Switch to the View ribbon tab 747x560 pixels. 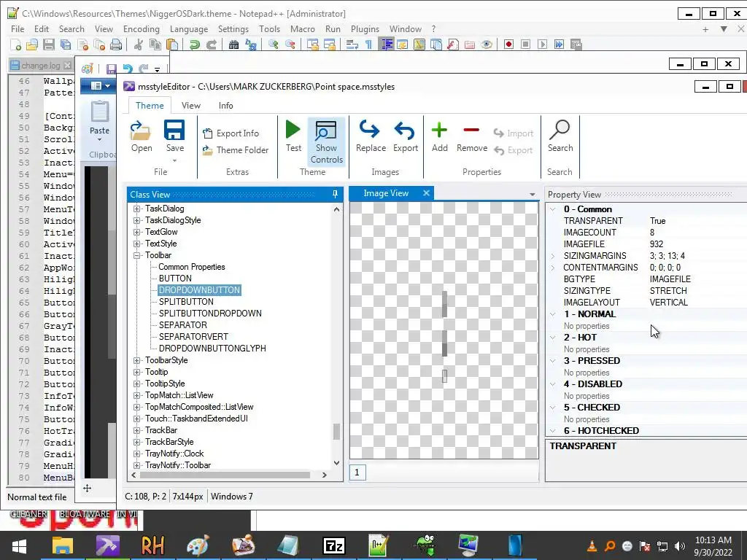tap(191, 105)
